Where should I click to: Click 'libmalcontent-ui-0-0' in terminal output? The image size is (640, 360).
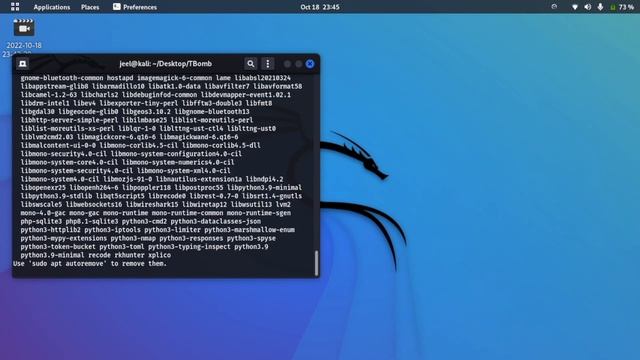(x=58, y=145)
